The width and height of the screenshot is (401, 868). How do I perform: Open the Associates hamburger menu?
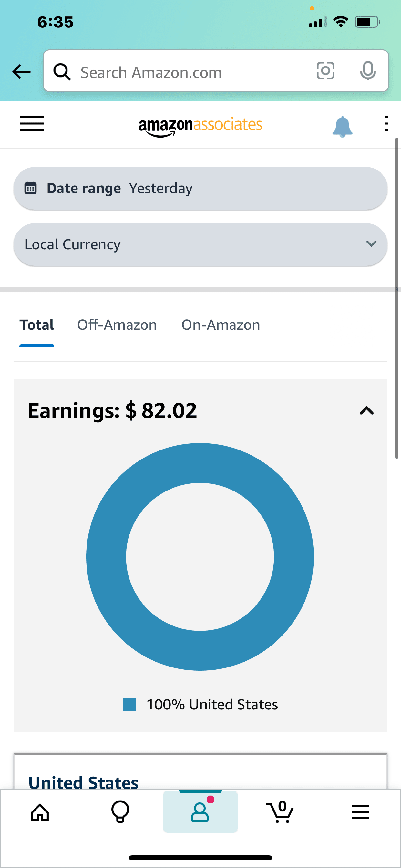tap(32, 124)
